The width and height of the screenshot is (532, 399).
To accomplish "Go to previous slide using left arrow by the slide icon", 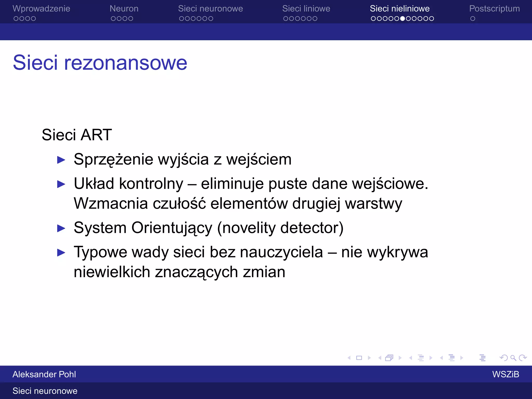I will click(x=349, y=358).
